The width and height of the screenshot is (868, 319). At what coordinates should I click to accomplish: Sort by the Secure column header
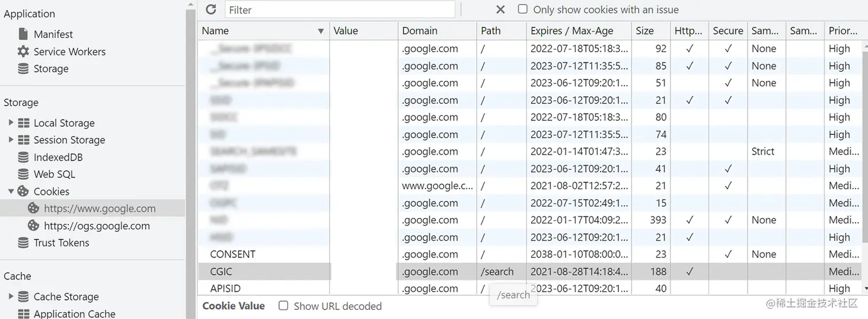[728, 31]
